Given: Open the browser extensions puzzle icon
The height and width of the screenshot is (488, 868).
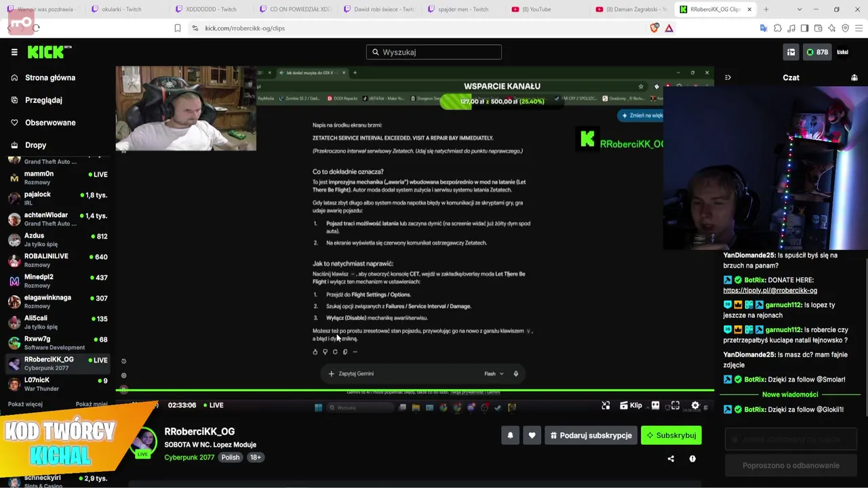Looking at the screenshot, I should pos(778,28).
